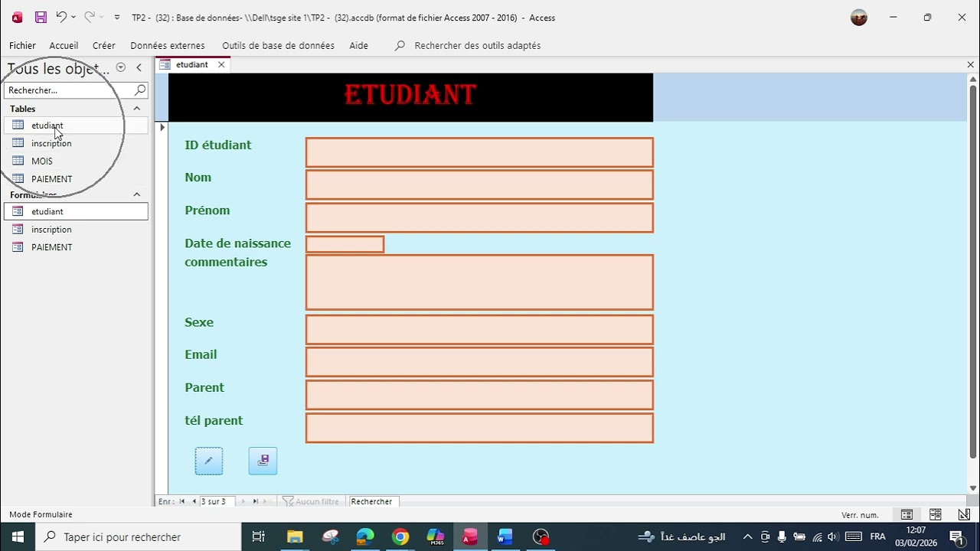980x551 pixels.
Task: Select the PAIEMENT form in Formulaires
Action: click(75, 246)
